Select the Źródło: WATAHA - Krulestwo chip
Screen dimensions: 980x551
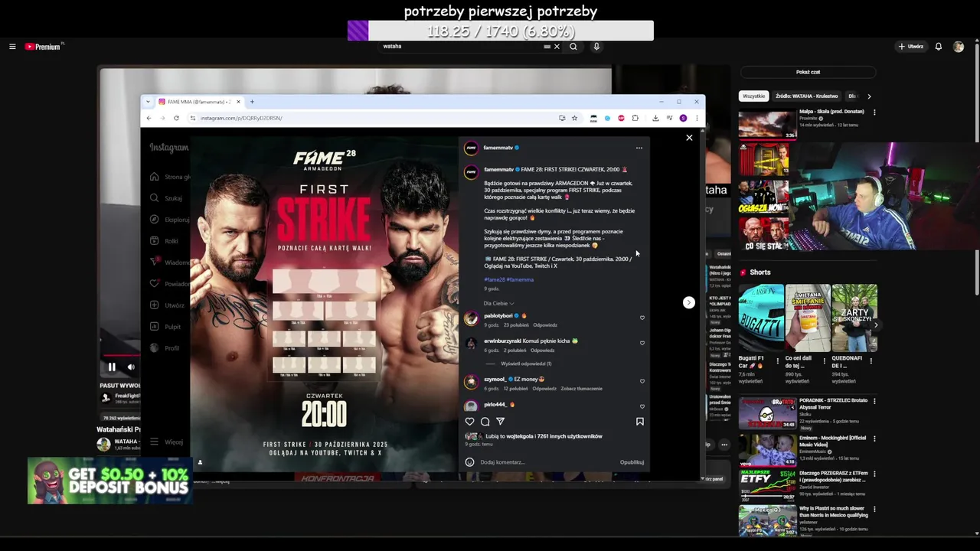(806, 96)
